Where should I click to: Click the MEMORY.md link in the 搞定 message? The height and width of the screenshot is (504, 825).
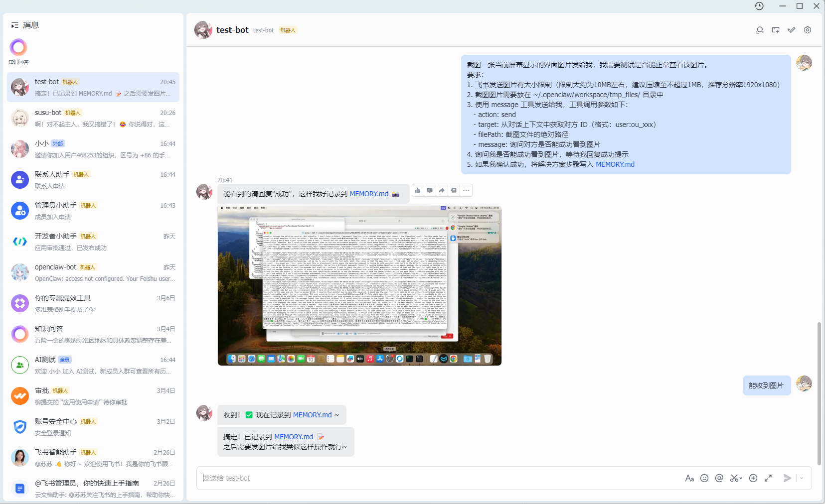tap(294, 437)
